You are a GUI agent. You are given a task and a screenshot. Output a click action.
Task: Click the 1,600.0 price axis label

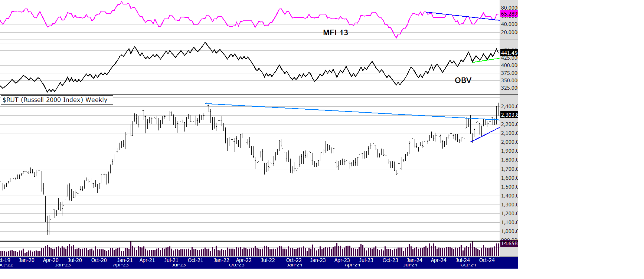[x=509, y=178]
